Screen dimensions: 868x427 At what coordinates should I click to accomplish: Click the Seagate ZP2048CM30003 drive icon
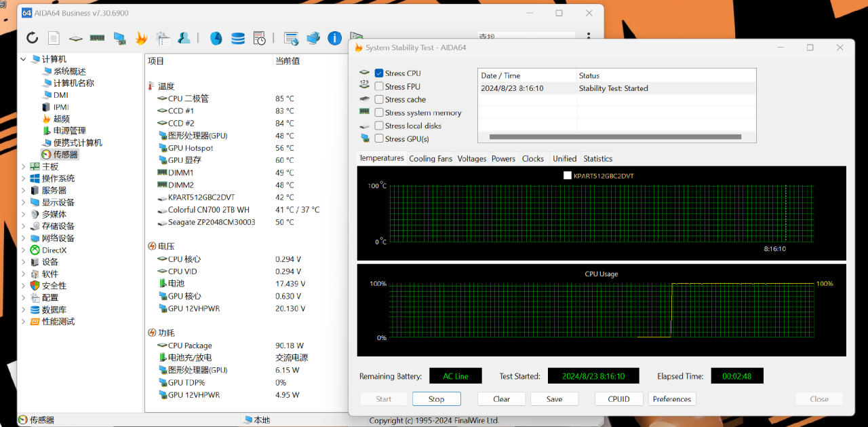point(162,222)
